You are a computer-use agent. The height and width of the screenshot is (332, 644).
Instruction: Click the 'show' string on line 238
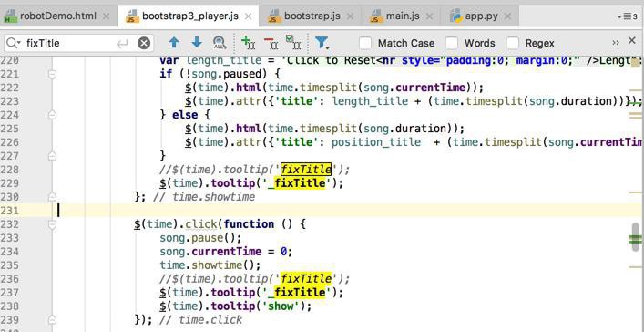(x=281, y=306)
